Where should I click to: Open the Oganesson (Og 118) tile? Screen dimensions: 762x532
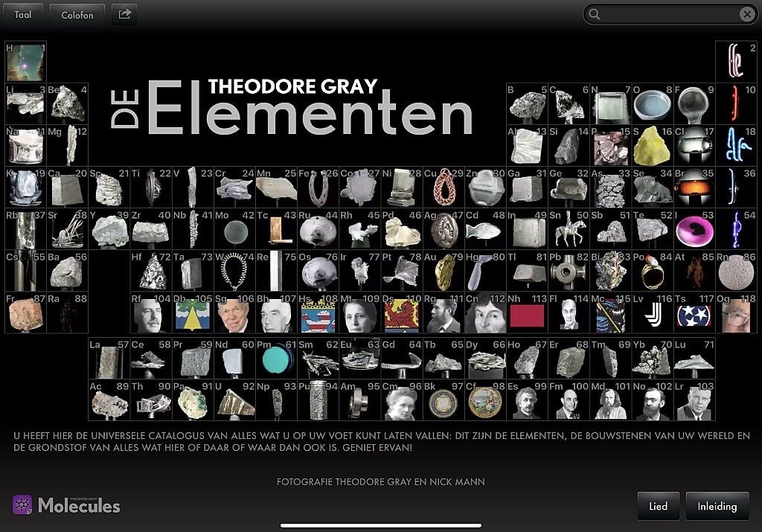736,313
